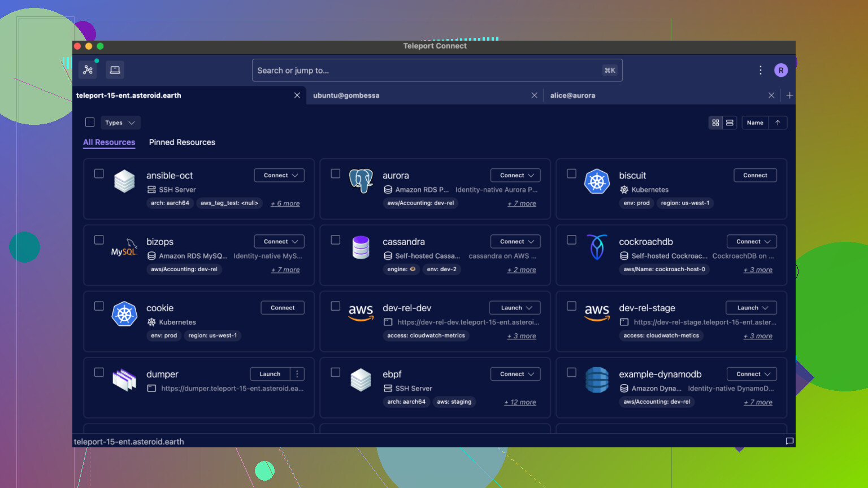
Task: Open dumper's three-dot options menu
Action: (297, 374)
